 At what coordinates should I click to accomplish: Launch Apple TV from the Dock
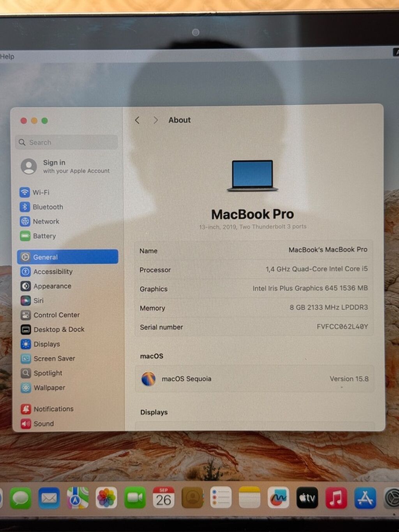(x=307, y=498)
